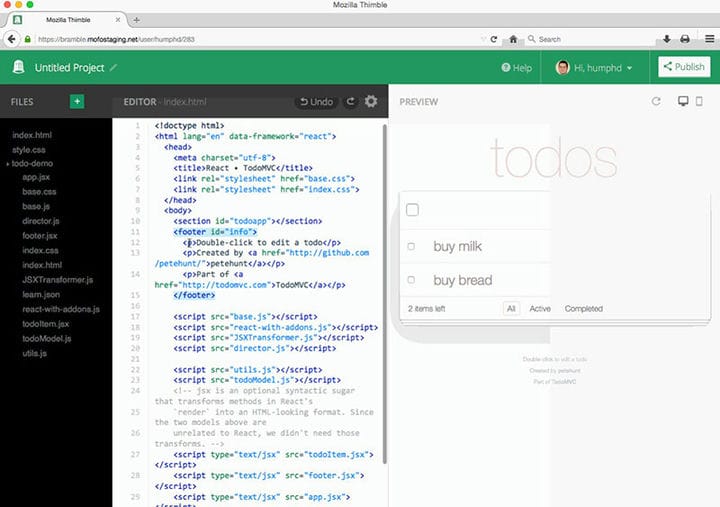720x507 pixels.
Task: Click the todoapp section code line
Action: [x=248, y=221]
